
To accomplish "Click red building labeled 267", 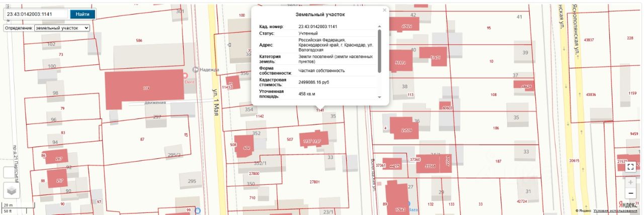I will pyautogui.click(x=57, y=157).
